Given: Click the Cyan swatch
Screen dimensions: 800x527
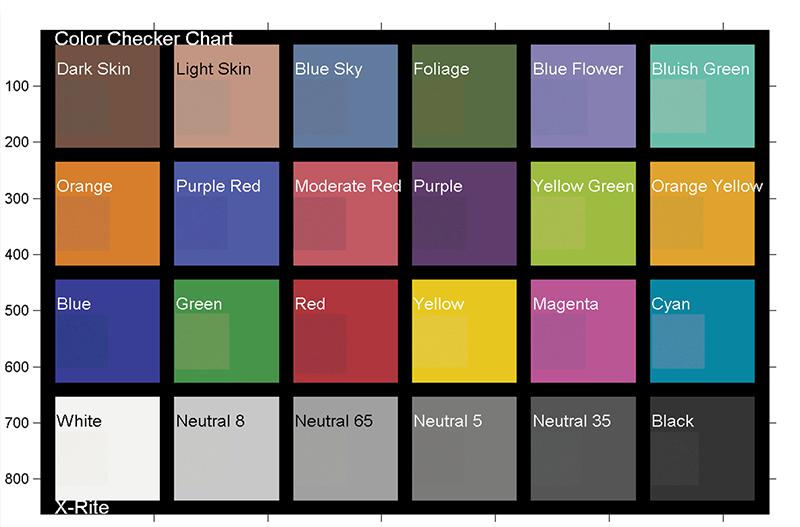Looking at the screenshot, I should (702, 331).
